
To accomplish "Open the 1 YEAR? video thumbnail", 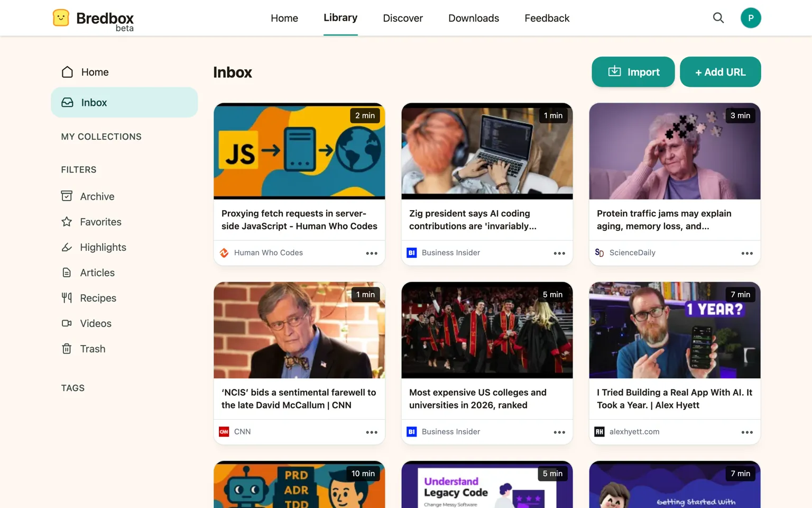I will click(x=675, y=330).
